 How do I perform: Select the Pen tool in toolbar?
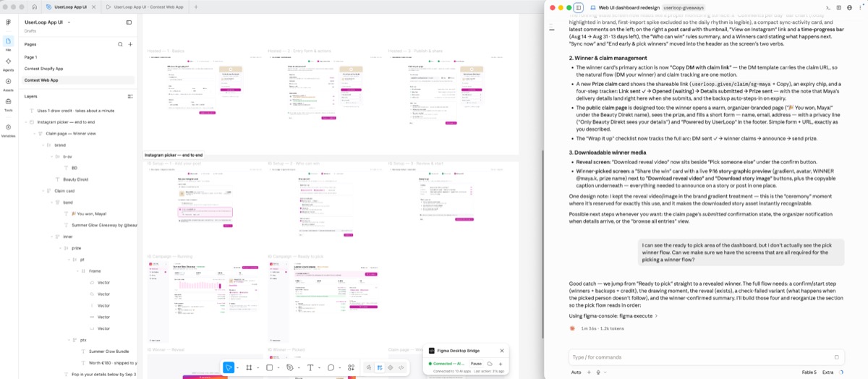[289, 367]
